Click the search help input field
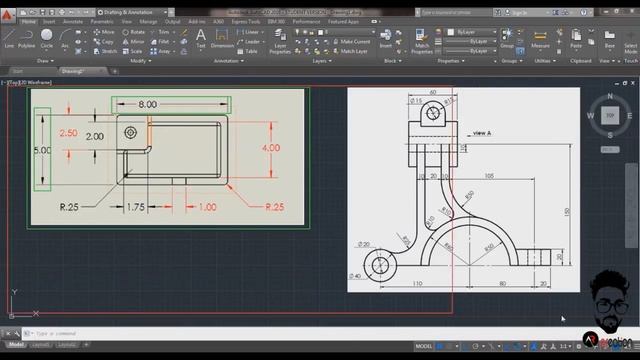640x360 pixels. (454, 13)
